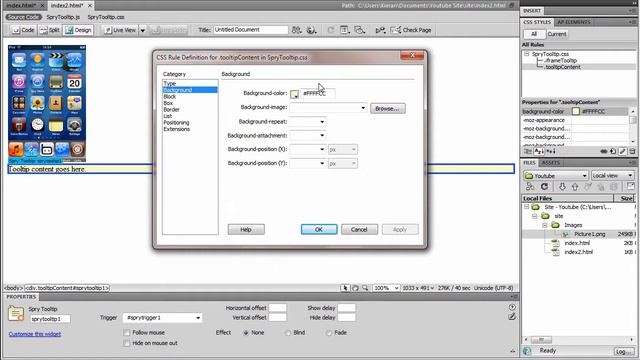Enable the Hide on mouse out checkbox
The width and height of the screenshot is (640, 360).
pyautogui.click(x=127, y=343)
